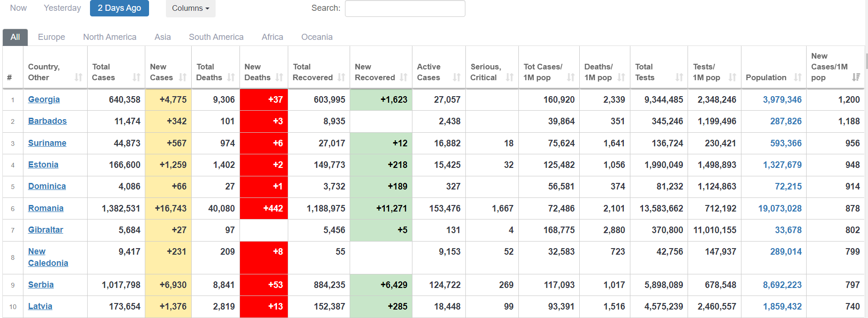
Task: Open the Columns dropdown
Action: (191, 8)
